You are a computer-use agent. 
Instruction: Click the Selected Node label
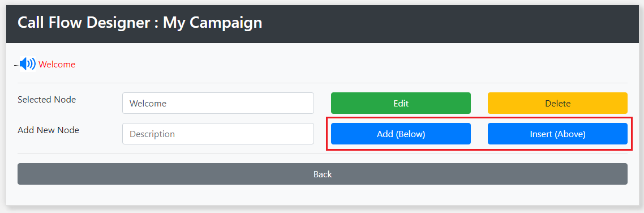point(47,100)
